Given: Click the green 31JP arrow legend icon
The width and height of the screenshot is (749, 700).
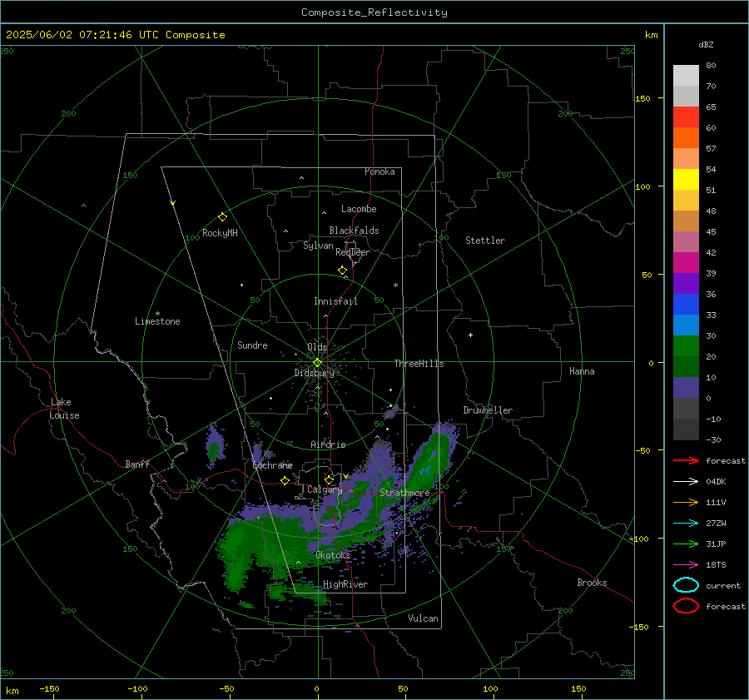Looking at the screenshot, I should point(686,544).
